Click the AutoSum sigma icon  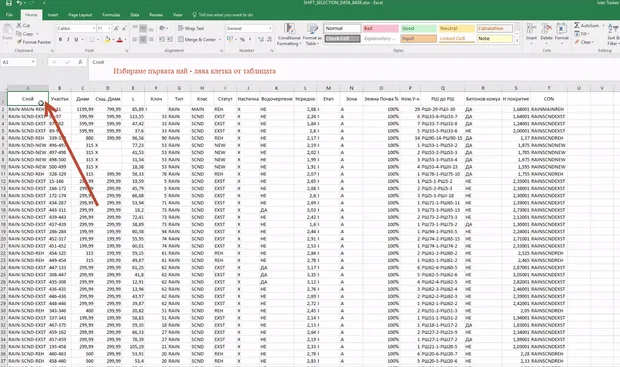(577, 25)
